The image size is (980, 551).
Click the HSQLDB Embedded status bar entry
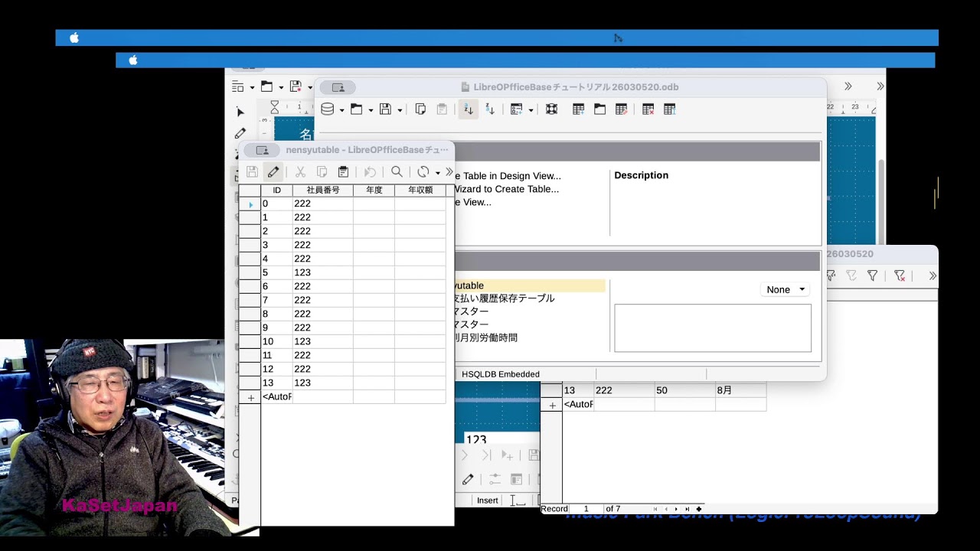click(x=501, y=374)
